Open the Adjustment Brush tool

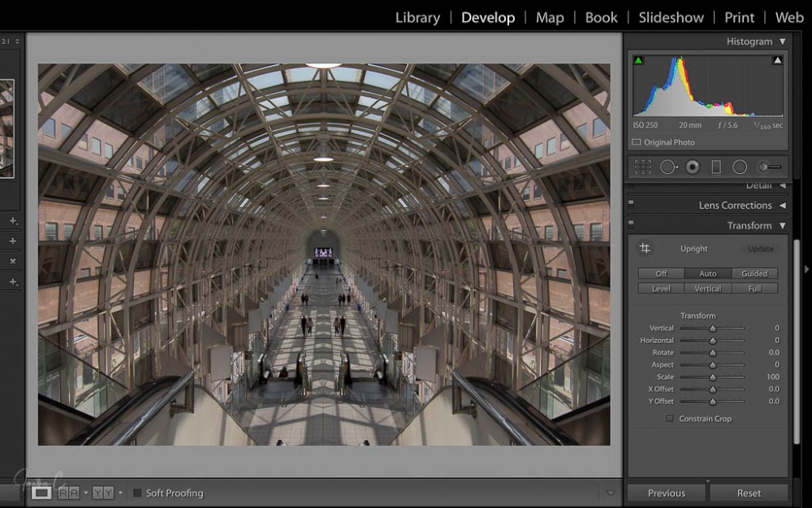770,167
